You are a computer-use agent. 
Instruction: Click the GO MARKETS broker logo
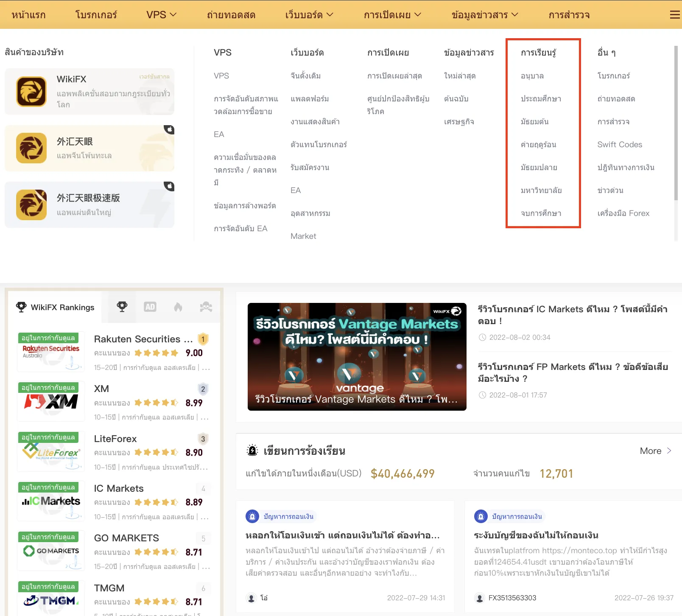(x=51, y=551)
